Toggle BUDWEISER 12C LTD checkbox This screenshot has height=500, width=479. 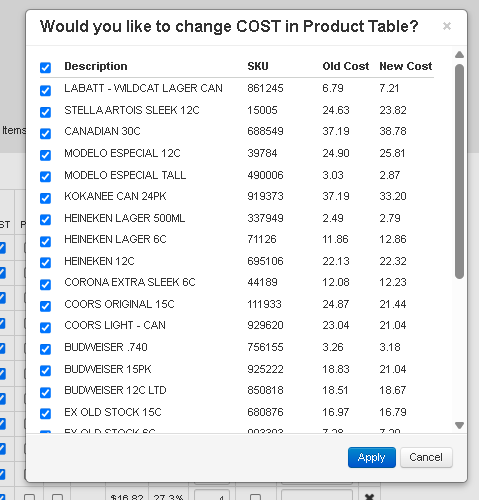tap(45, 392)
